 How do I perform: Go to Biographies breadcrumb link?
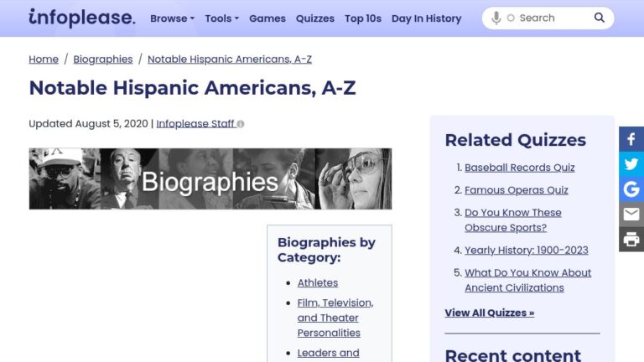pyautogui.click(x=103, y=59)
